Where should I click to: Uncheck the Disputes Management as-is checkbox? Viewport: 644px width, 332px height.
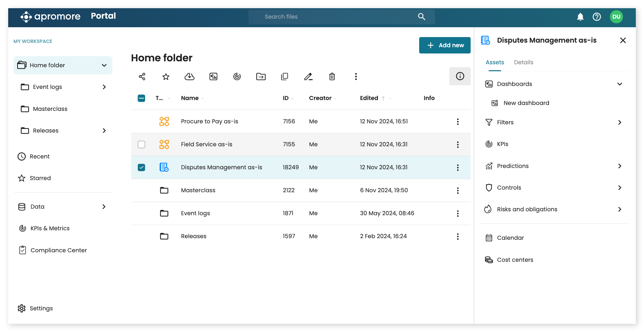point(141,167)
